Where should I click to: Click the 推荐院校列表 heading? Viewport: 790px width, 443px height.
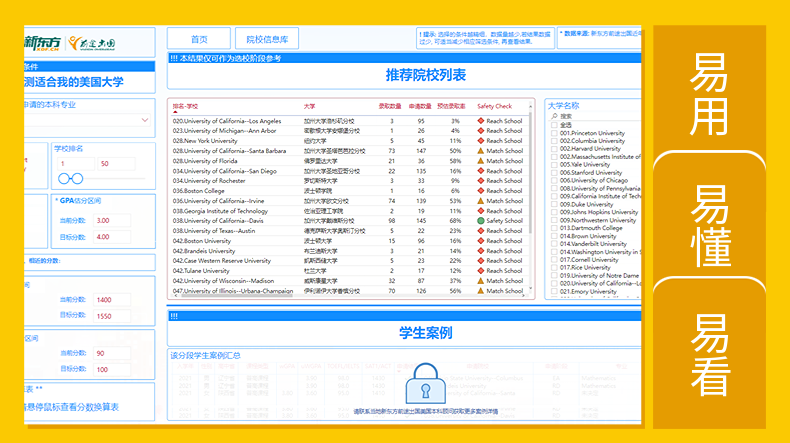(x=426, y=75)
